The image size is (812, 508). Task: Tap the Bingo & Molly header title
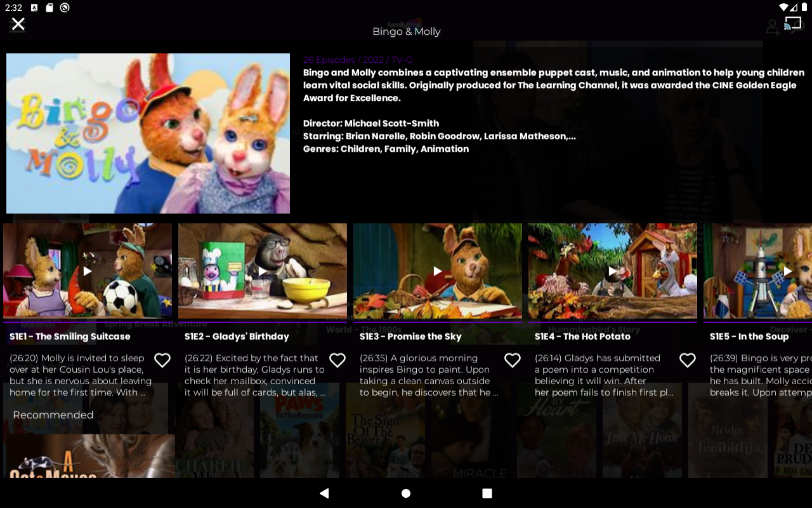pos(407,32)
